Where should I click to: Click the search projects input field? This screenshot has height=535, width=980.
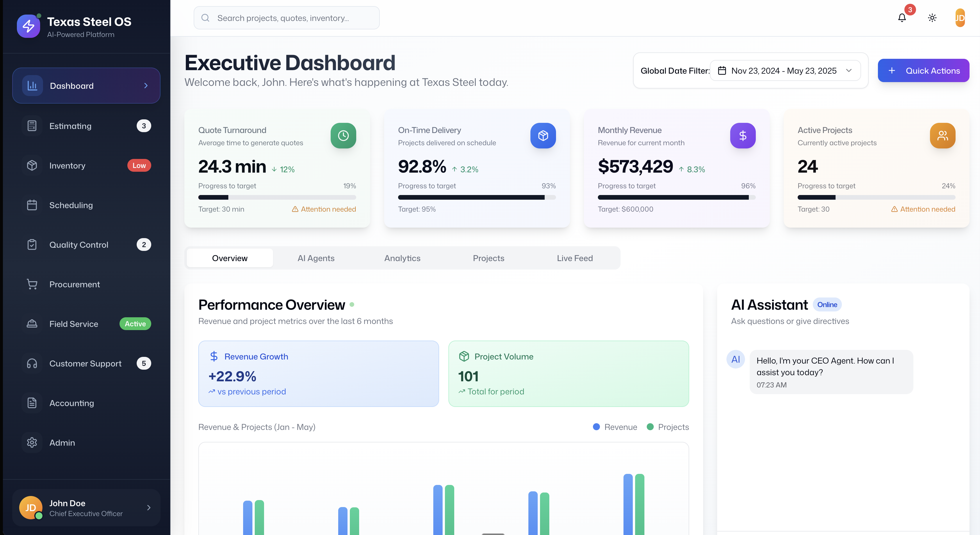click(x=286, y=17)
